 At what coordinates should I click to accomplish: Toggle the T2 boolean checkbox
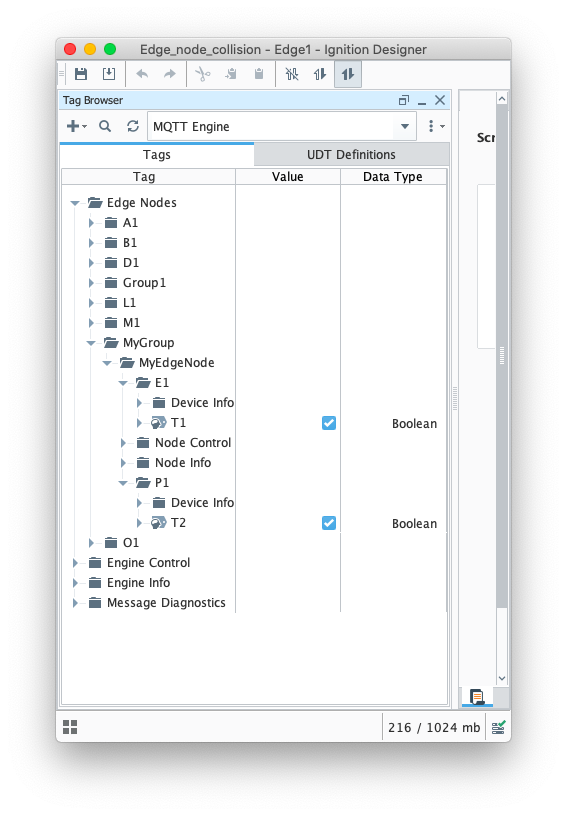(329, 523)
